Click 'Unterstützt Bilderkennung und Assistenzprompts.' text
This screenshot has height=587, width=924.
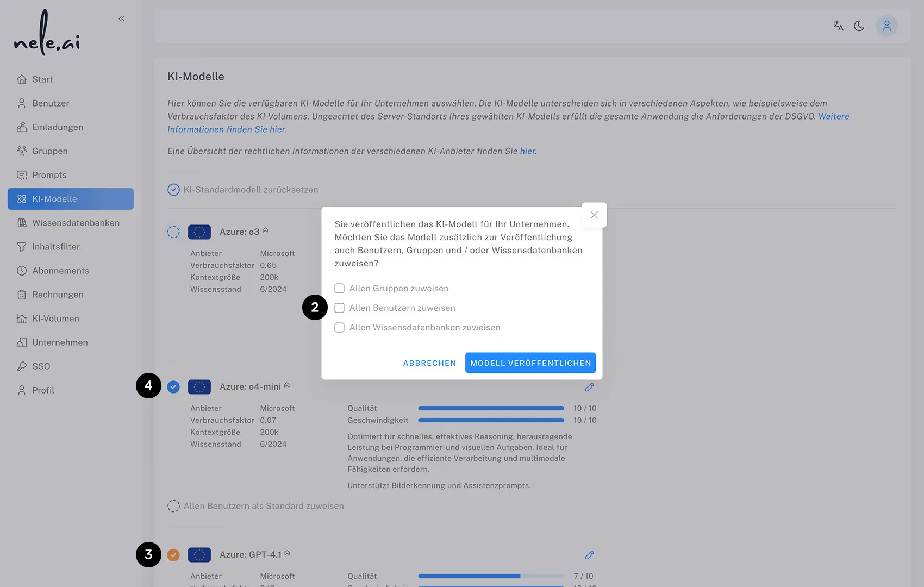pyautogui.click(x=439, y=485)
